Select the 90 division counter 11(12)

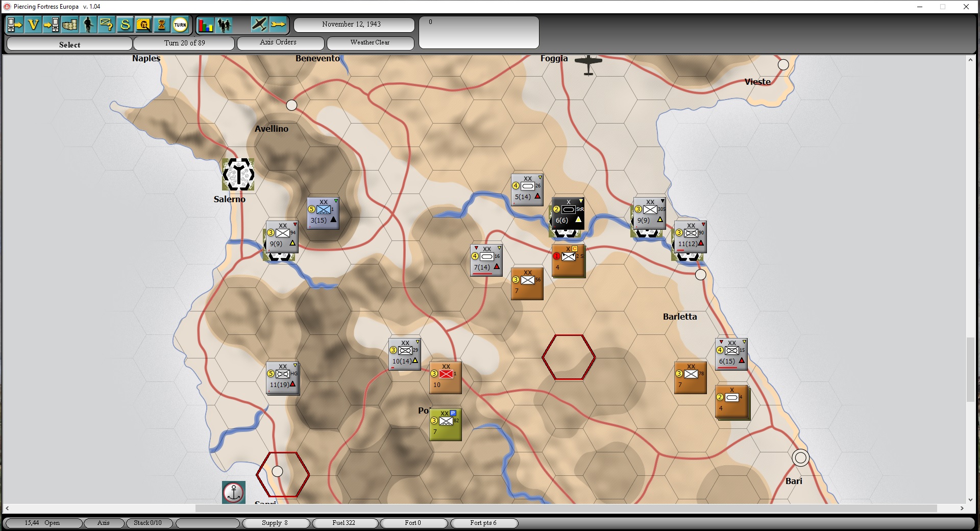[x=691, y=237]
